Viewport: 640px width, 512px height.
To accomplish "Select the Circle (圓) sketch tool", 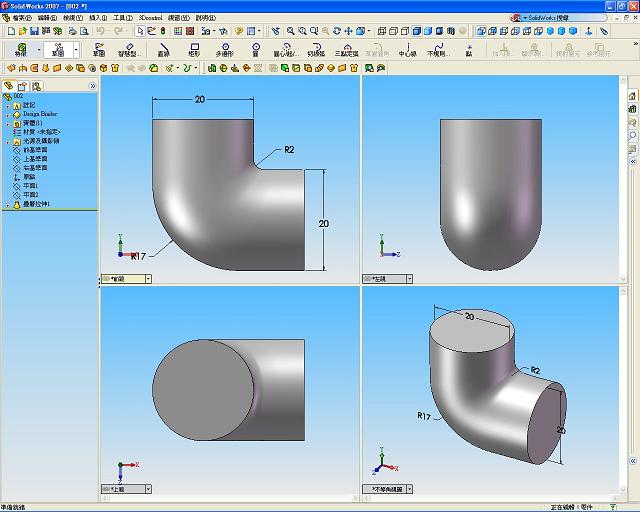I will [x=256, y=50].
